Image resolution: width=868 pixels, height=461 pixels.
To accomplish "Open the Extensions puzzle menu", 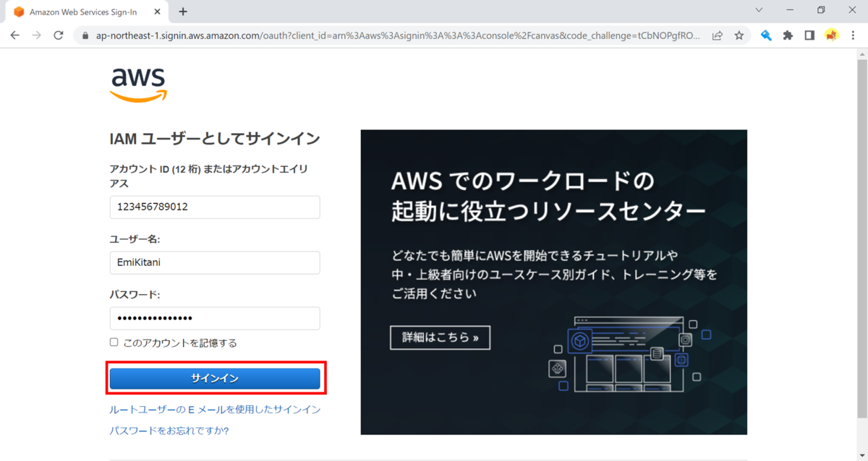I will 788,35.
